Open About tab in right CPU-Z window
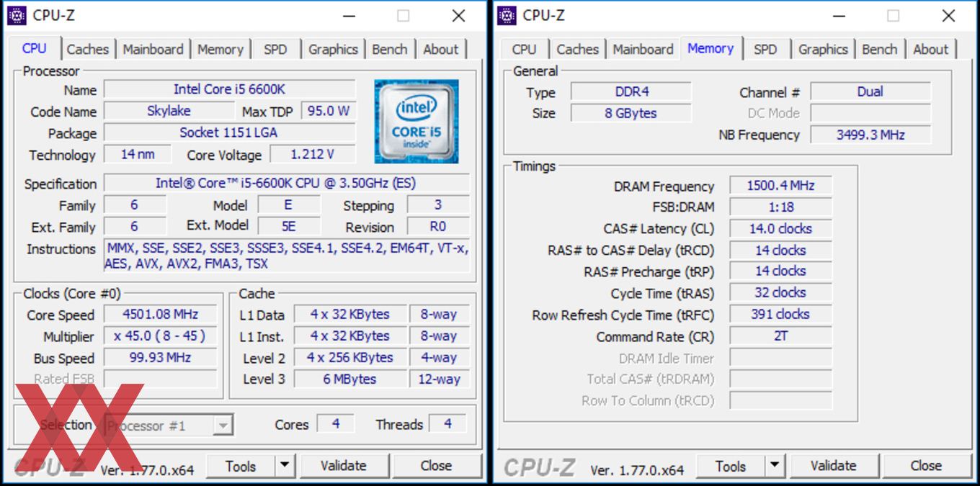Image resolution: width=980 pixels, height=486 pixels. click(x=930, y=50)
